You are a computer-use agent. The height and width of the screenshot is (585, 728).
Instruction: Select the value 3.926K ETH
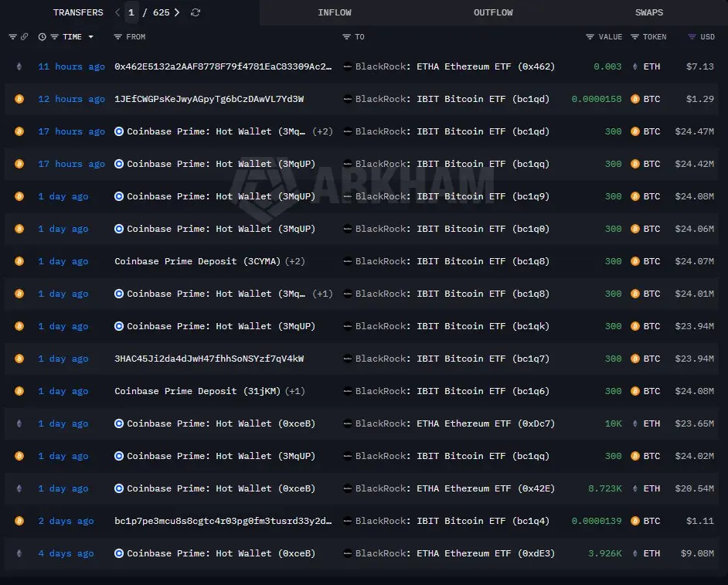pyautogui.click(x=605, y=553)
